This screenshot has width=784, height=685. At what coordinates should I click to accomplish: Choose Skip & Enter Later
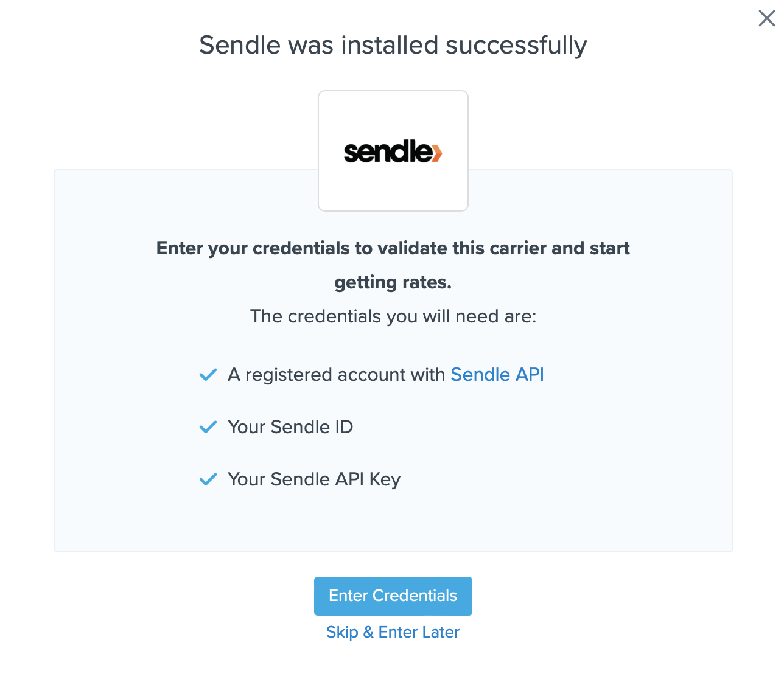click(x=393, y=632)
